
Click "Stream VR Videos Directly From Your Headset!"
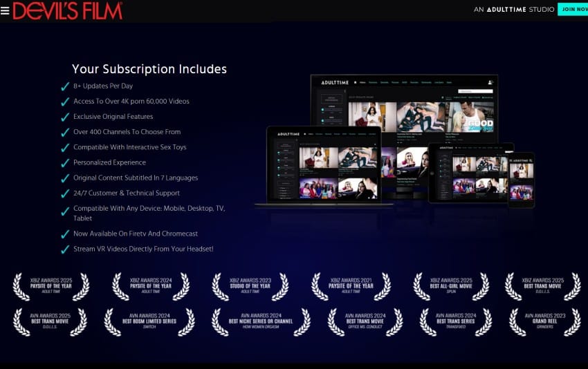coord(143,249)
